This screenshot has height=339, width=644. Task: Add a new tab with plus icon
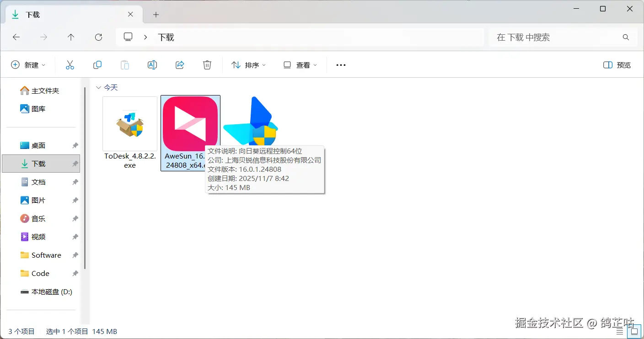pyautogui.click(x=156, y=15)
